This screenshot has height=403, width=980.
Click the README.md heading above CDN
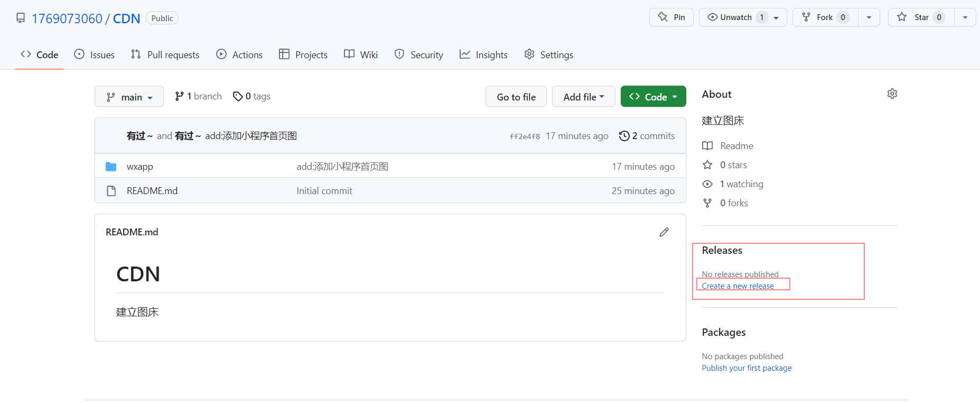132,232
